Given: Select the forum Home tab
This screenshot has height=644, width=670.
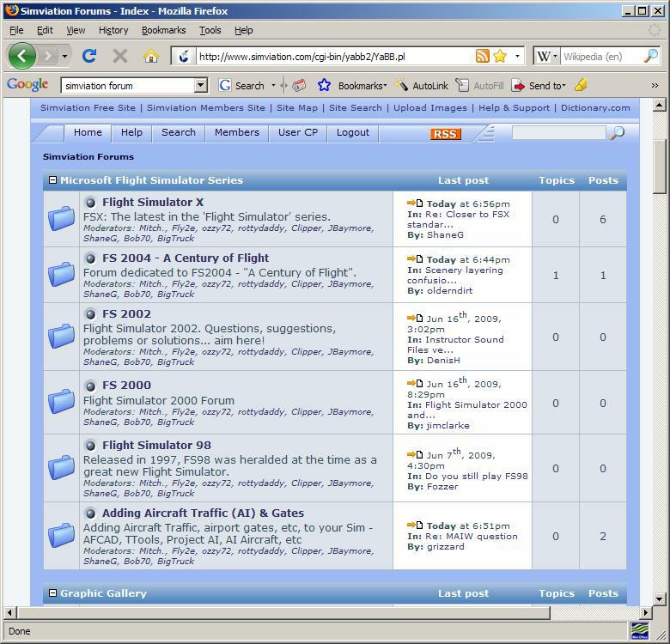Looking at the screenshot, I should [88, 133].
